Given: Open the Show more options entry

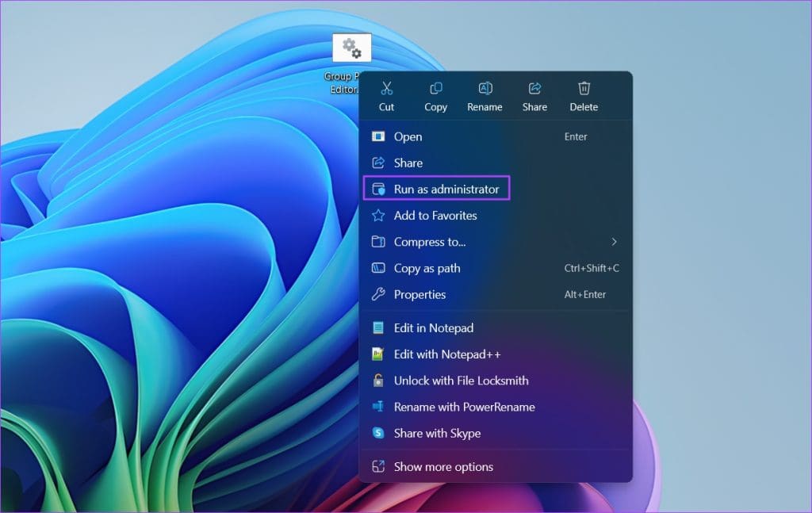Looking at the screenshot, I should click(442, 467).
